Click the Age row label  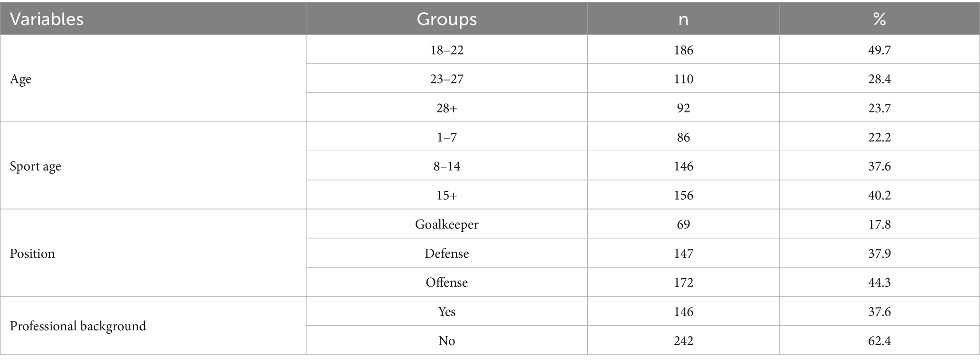21,79
